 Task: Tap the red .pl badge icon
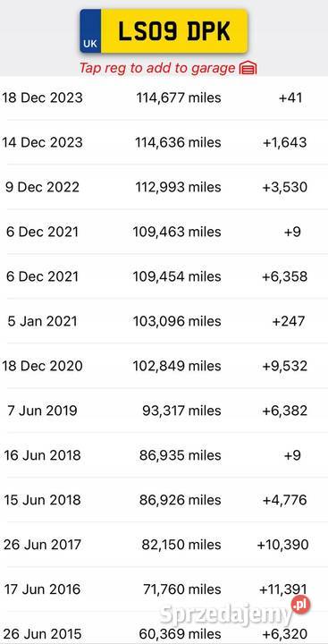pyautogui.click(x=301, y=605)
